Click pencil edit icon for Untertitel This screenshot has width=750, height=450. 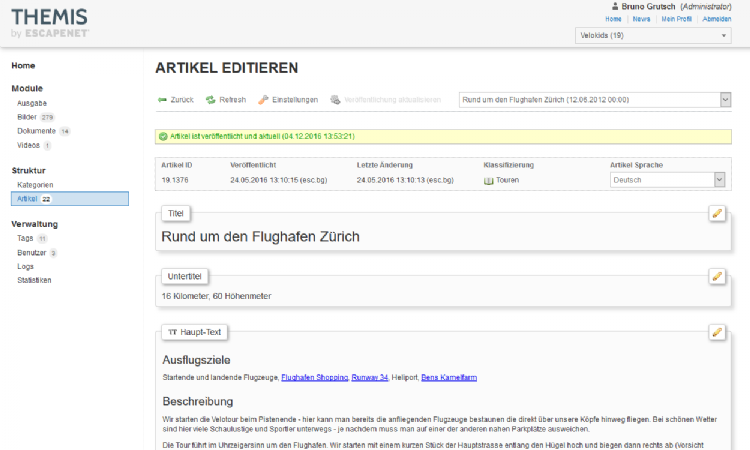pos(716,275)
